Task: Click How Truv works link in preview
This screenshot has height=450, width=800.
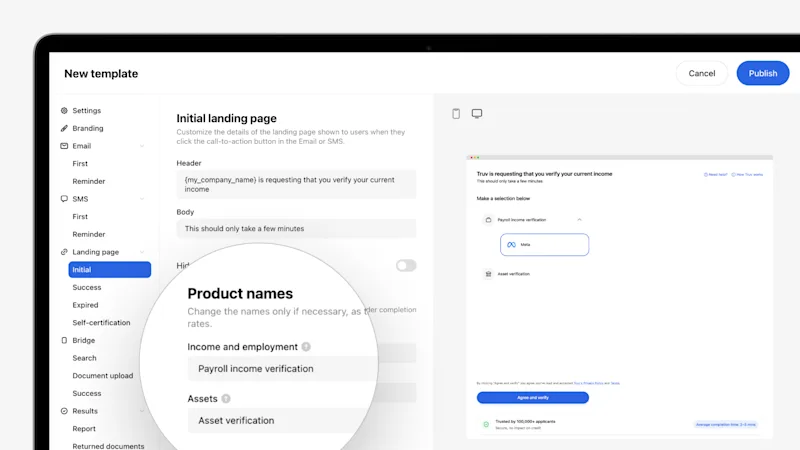Action: [747, 174]
